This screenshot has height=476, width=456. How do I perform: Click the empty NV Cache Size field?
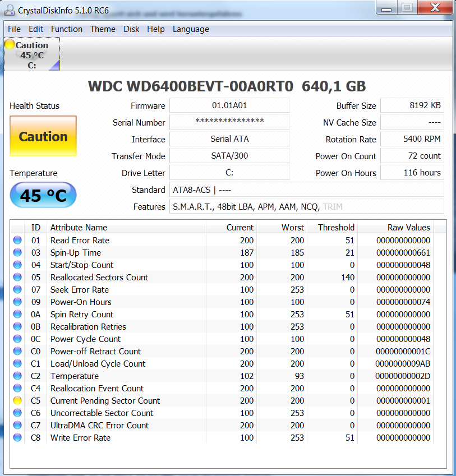(x=412, y=122)
